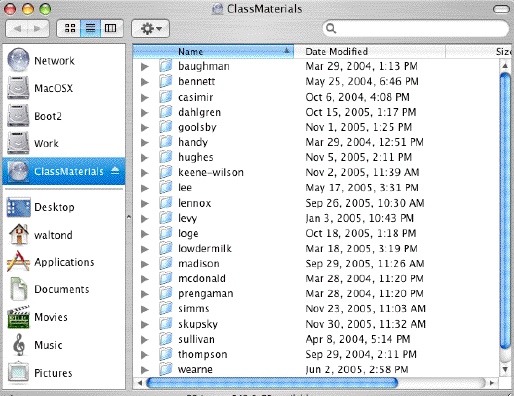
Task: Open Pictures from the sidebar
Action: click(63, 373)
